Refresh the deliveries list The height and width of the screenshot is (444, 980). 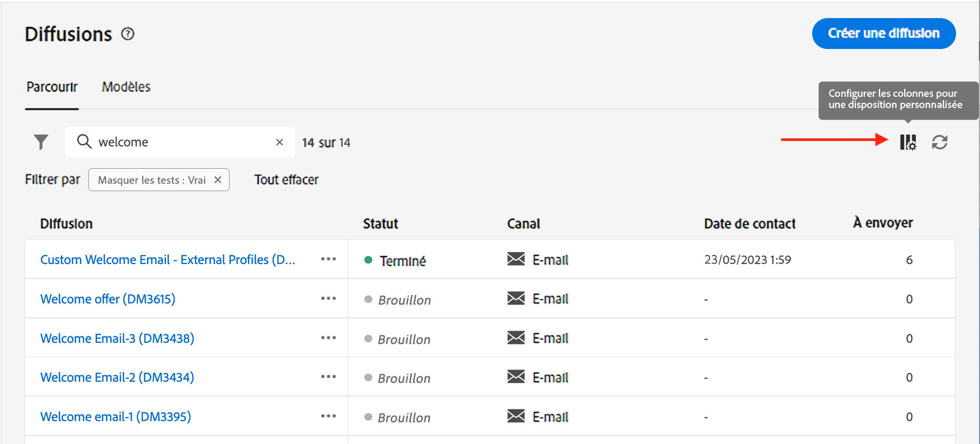pyautogui.click(x=940, y=142)
